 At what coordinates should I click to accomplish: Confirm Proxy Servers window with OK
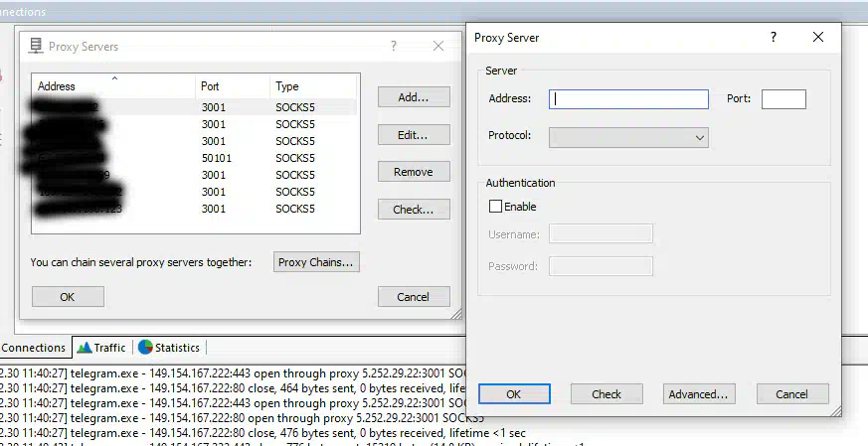pyautogui.click(x=68, y=297)
